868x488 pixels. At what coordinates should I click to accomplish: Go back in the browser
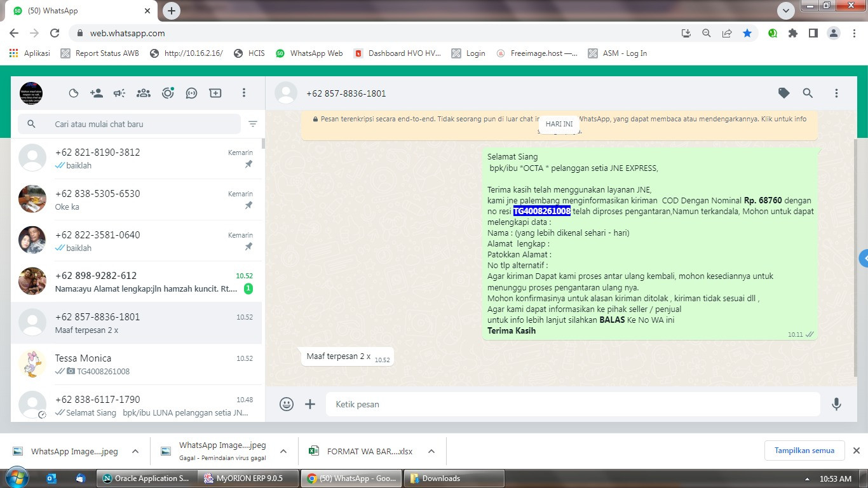tap(14, 33)
